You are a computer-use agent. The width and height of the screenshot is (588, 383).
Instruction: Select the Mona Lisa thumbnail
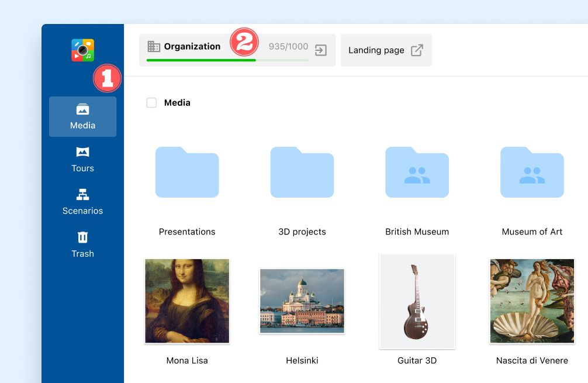(x=187, y=301)
